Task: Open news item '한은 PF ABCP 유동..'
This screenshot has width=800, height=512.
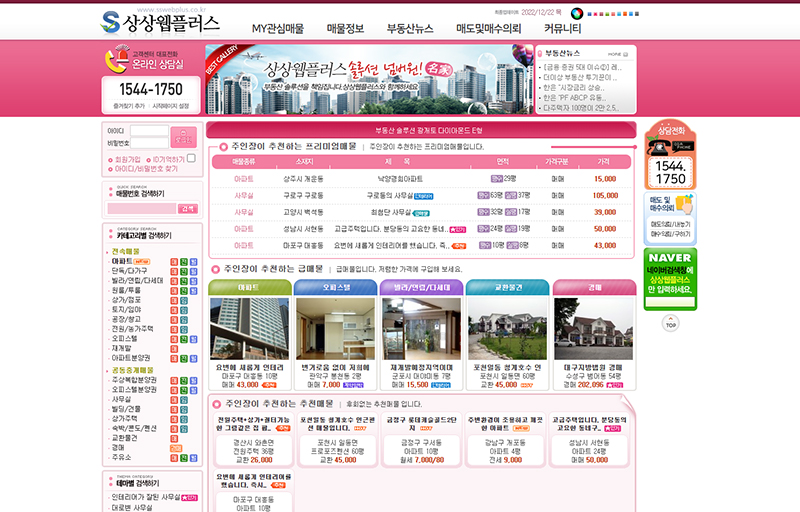Action: click(x=574, y=98)
